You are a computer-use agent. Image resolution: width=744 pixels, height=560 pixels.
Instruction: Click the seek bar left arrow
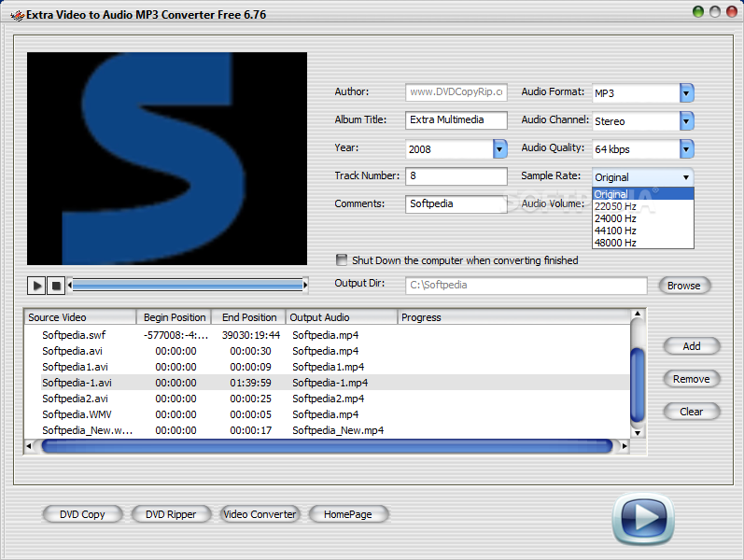70,286
